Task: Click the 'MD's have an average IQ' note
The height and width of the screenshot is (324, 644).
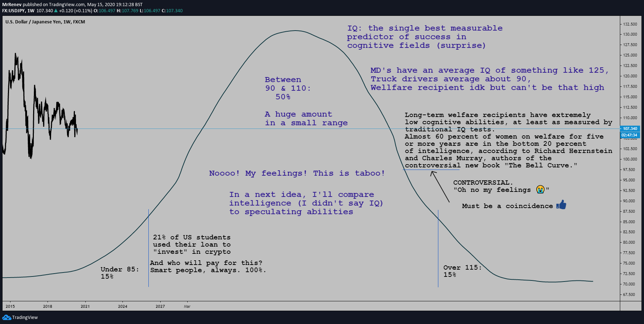Action: (490, 79)
